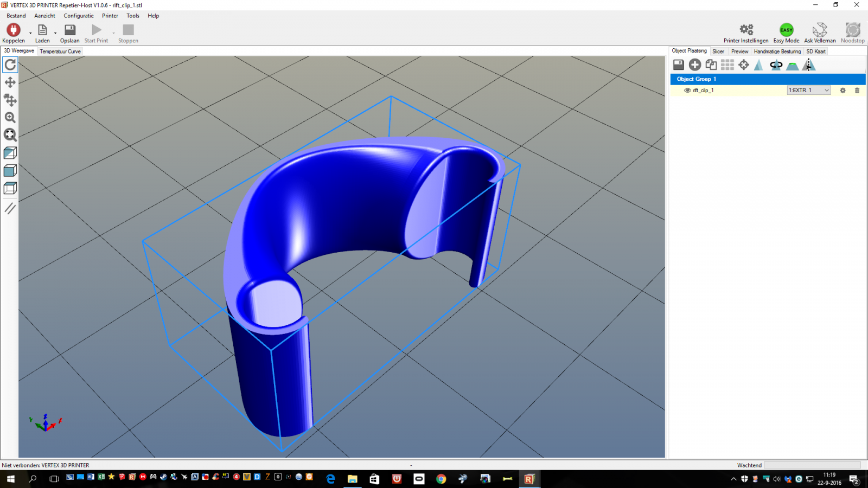This screenshot has width=868, height=488.
Task: Click the Laden load file icon
Action: tap(42, 30)
